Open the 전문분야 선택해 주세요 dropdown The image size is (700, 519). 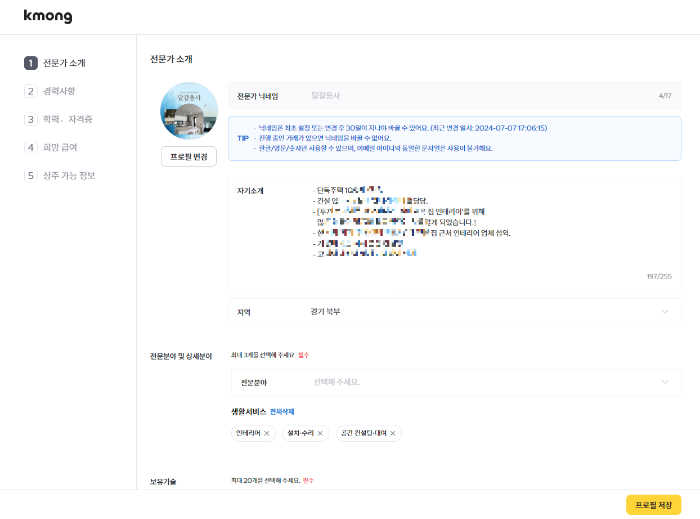456,382
